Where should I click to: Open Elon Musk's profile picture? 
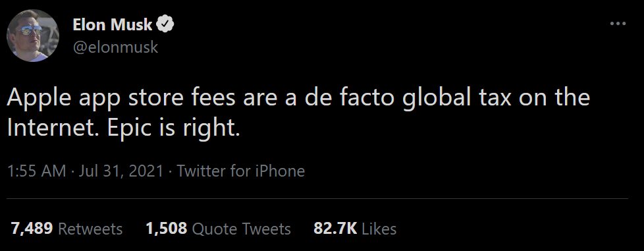pos(33,36)
